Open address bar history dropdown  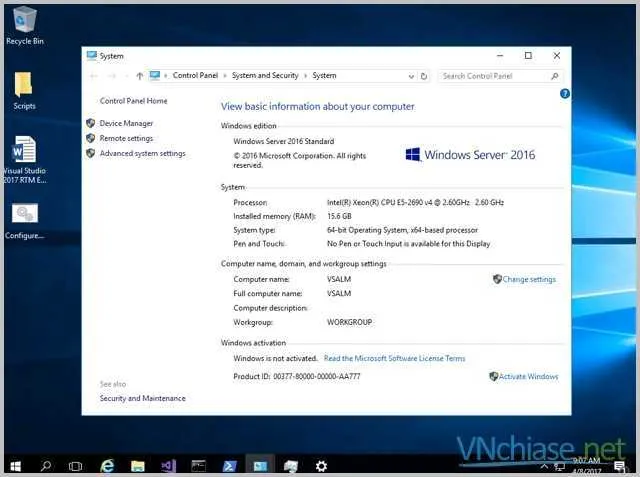point(411,76)
